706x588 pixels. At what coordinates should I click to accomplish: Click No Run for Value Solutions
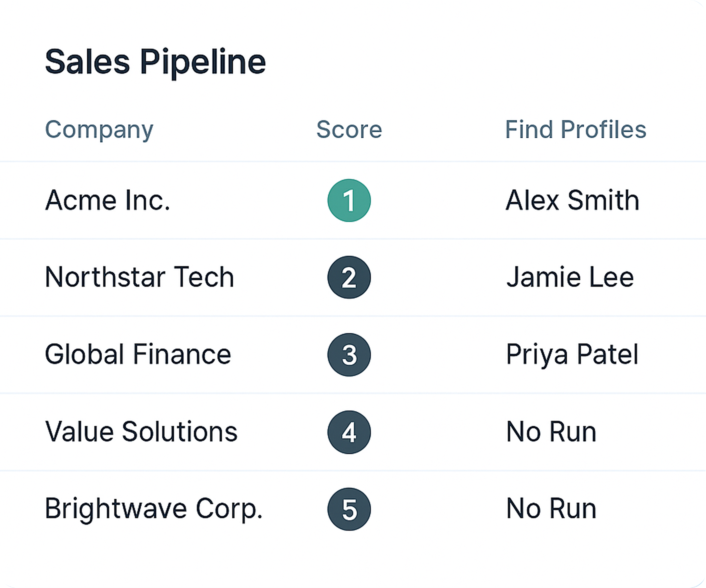551,432
